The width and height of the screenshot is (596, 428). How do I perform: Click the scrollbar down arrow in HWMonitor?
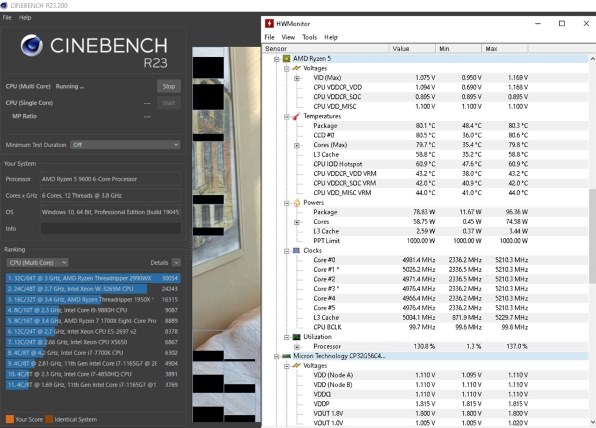[x=592, y=422]
